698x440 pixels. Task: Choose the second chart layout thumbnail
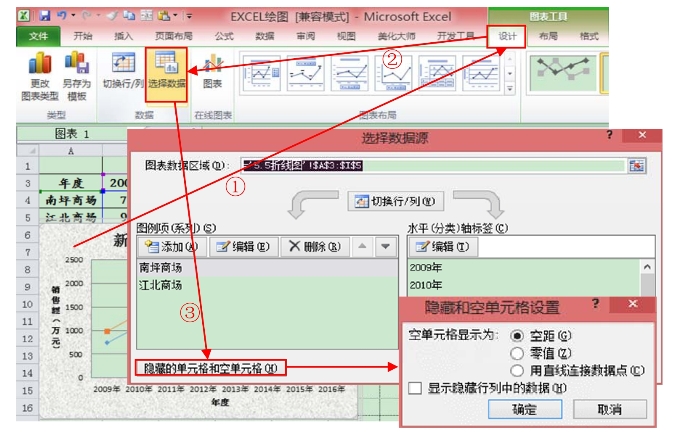pos(305,73)
